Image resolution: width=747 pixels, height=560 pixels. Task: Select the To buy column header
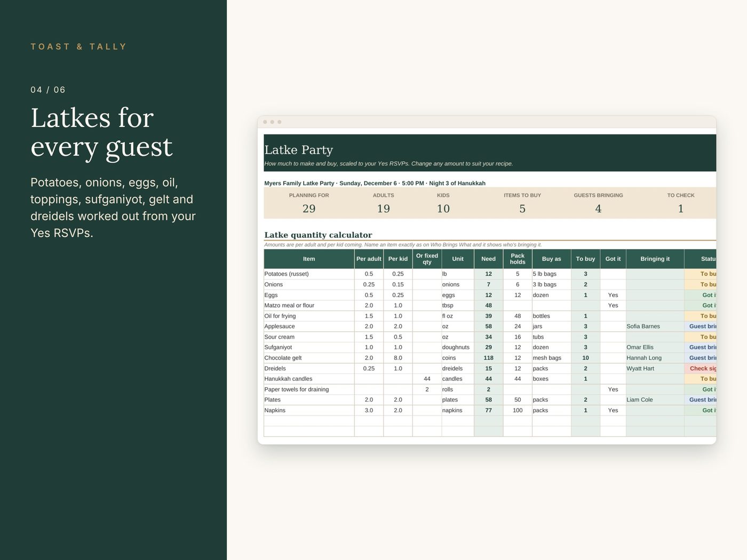point(585,259)
